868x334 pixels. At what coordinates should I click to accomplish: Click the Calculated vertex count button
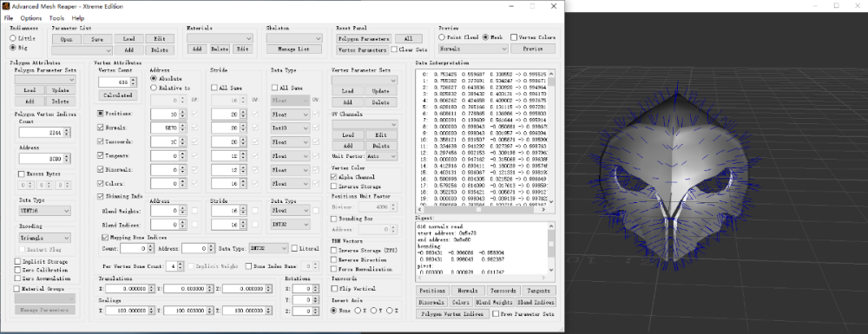point(118,95)
